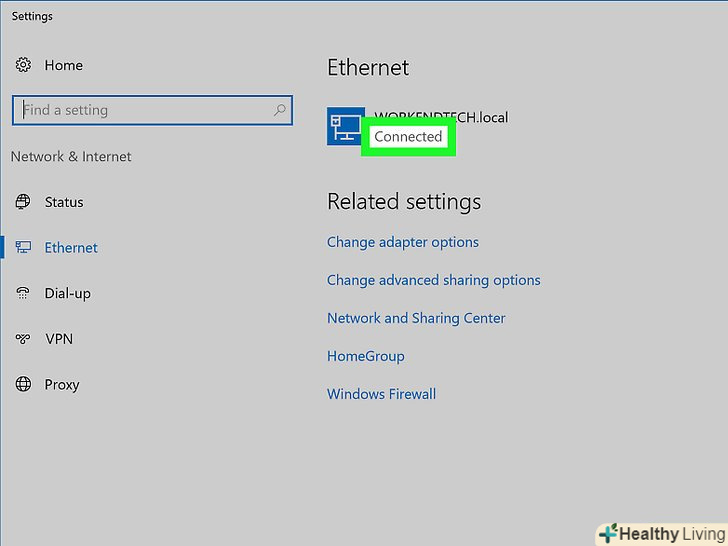Open Change adapter options
Image resolution: width=728 pixels, height=546 pixels.
click(x=403, y=242)
